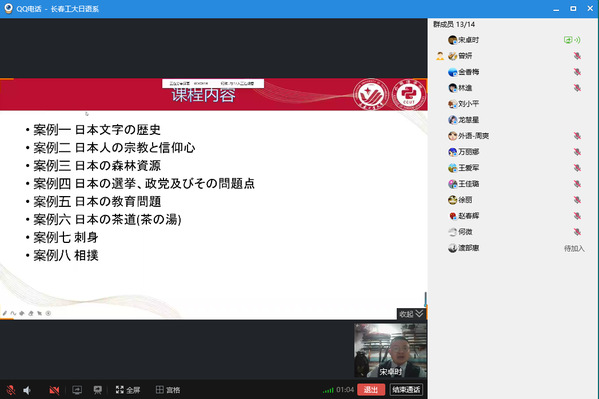Switch to the 宫格 grid view

168,390
